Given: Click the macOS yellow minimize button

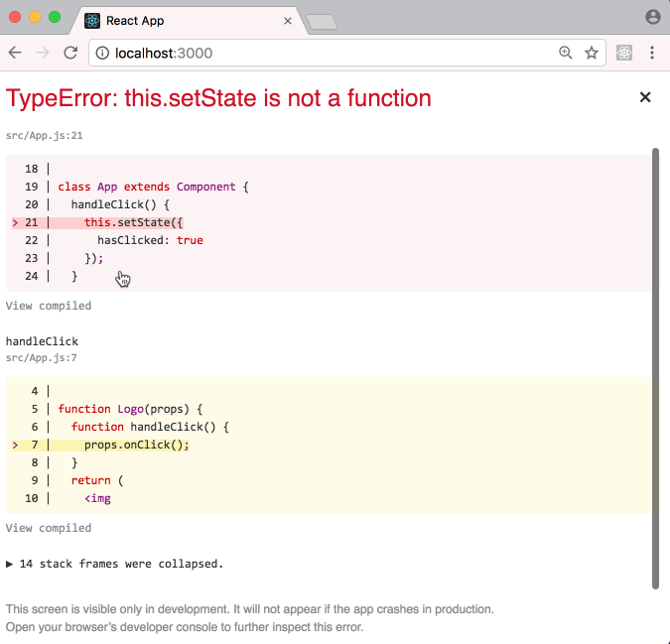Looking at the screenshot, I should tap(35, 17).
